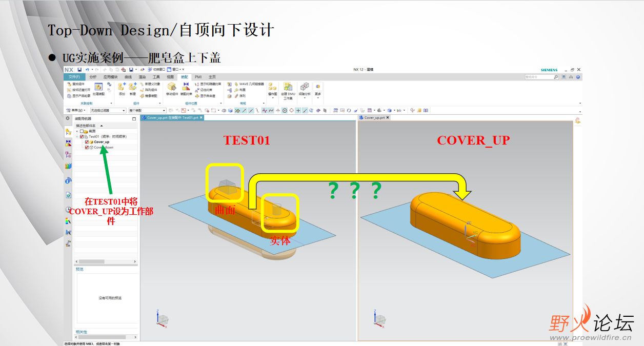Viewport: 644px width, 346px height.
Task: Switch to the 曲线 (Curve) ribbon tab
Action: [128, 76]
